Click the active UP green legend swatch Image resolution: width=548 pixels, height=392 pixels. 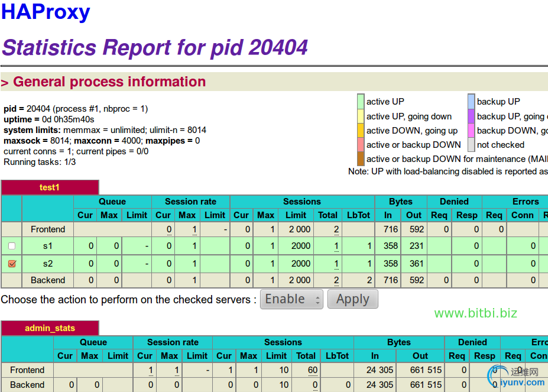point(361,102)
